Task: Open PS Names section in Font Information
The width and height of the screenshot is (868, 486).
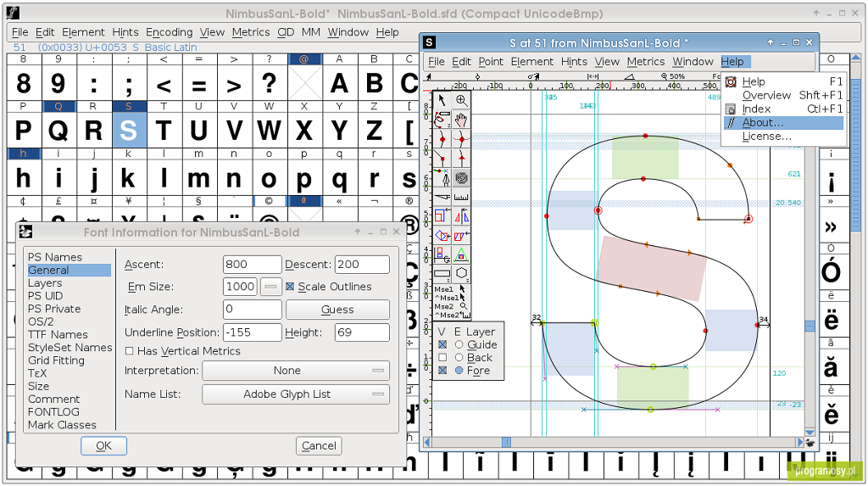Action: coord(55,257)
